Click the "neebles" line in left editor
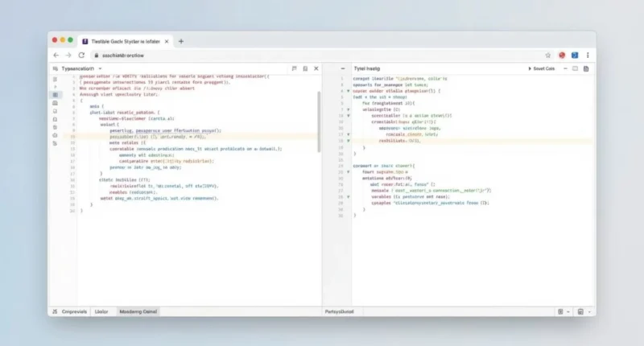 tap(133, 192)
